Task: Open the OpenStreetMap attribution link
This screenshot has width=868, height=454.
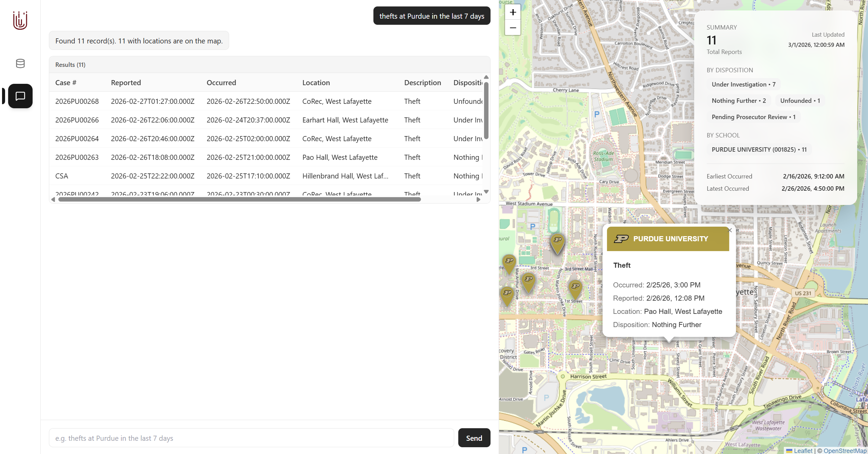Action: click(845, 451)
